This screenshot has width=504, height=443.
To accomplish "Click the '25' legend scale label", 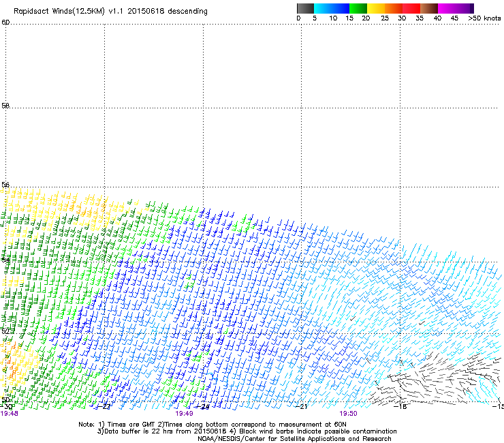I will [x=385, y=18].
